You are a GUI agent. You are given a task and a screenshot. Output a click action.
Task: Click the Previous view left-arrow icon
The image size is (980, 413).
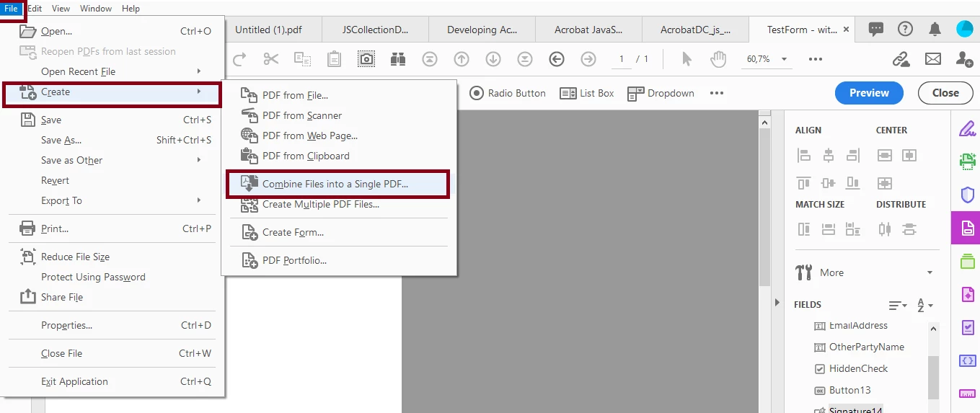pyautogui.click(x=557, y=59)
